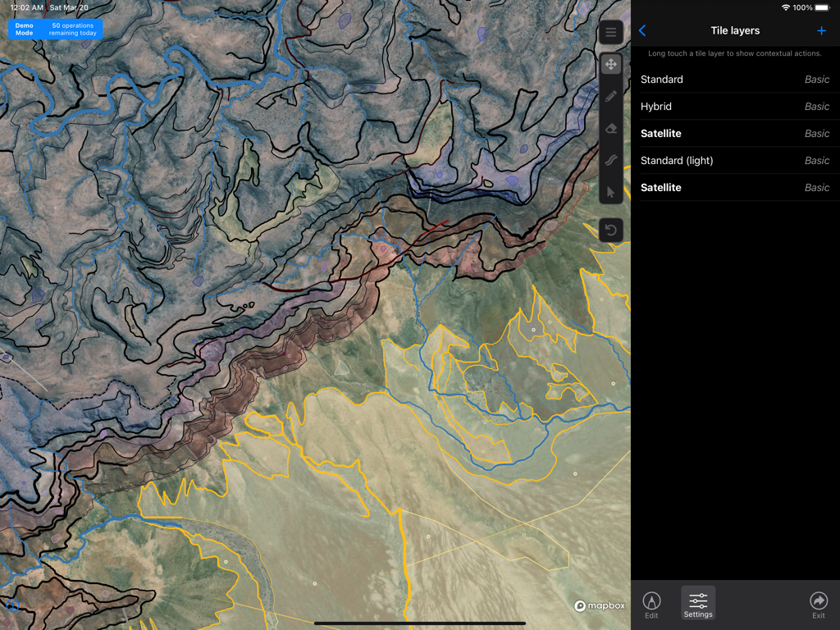The height and width of the screenshot is (630, 840).
Task: Switch to the Settings tab in the bottom bar
Action: click(697, 605)
